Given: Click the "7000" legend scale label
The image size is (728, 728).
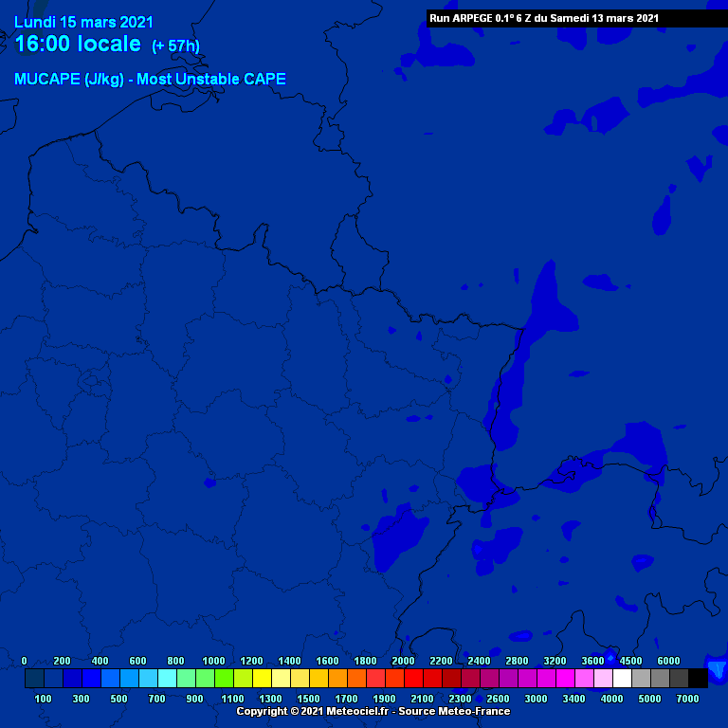Looking at the screenshot, I should (x=688, y=699).
